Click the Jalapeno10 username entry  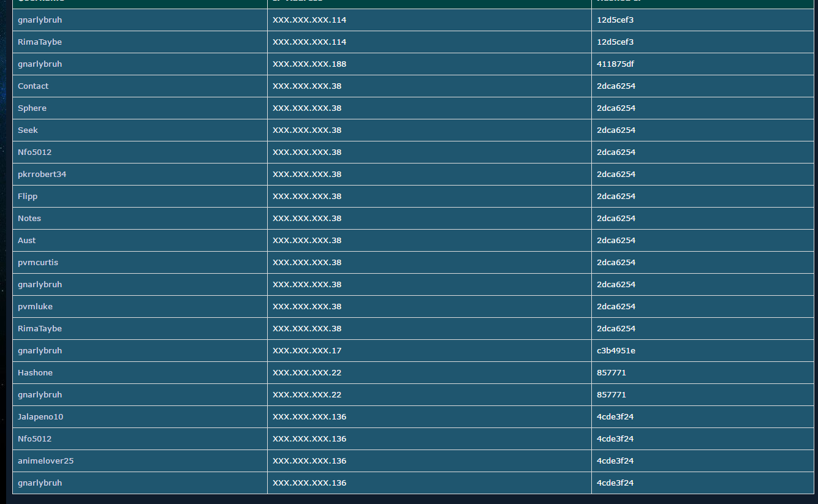(40, 417)
